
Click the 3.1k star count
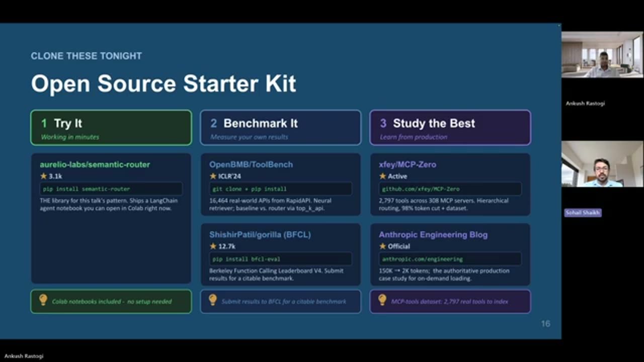click(55, 176)
